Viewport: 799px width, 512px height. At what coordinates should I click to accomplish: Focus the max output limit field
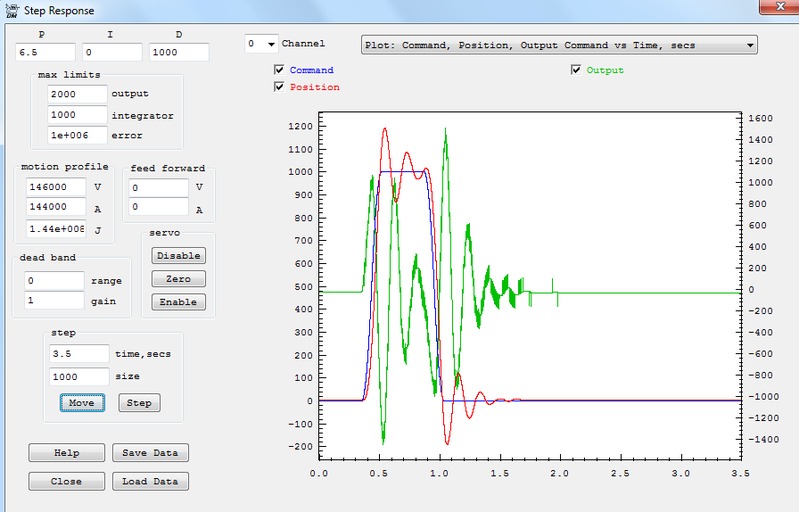click(x=77, y=94)
